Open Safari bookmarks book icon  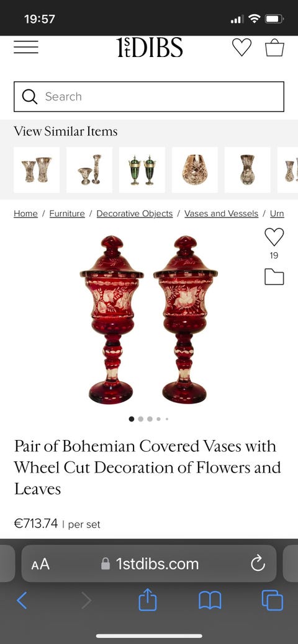click(x=210, y=601)
